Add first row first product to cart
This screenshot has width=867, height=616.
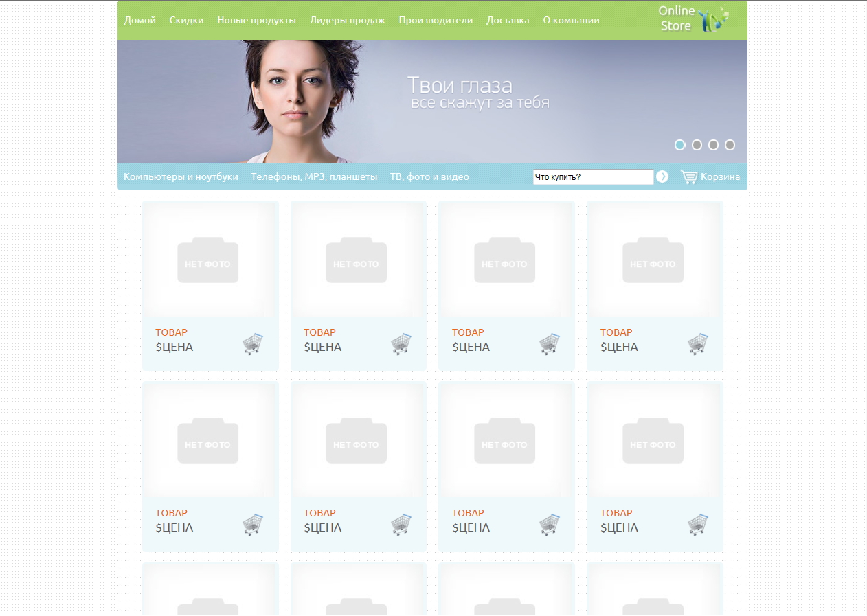tap(253, 343)
